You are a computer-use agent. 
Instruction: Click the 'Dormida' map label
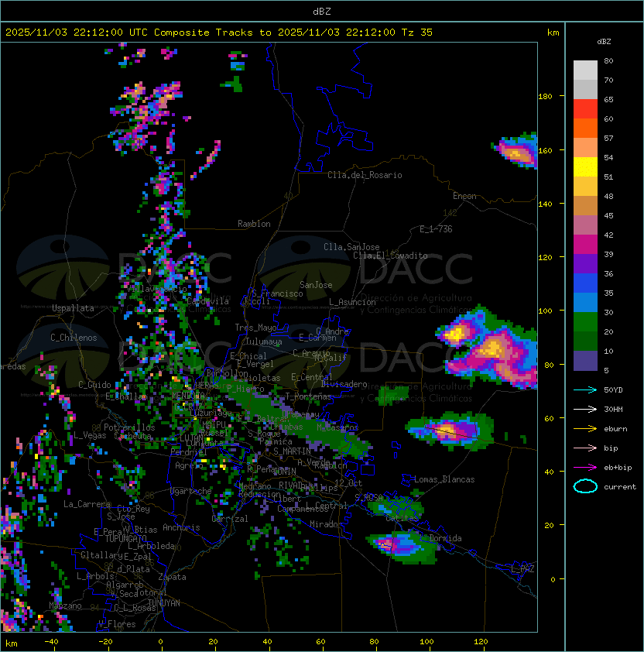pos(445,538)
